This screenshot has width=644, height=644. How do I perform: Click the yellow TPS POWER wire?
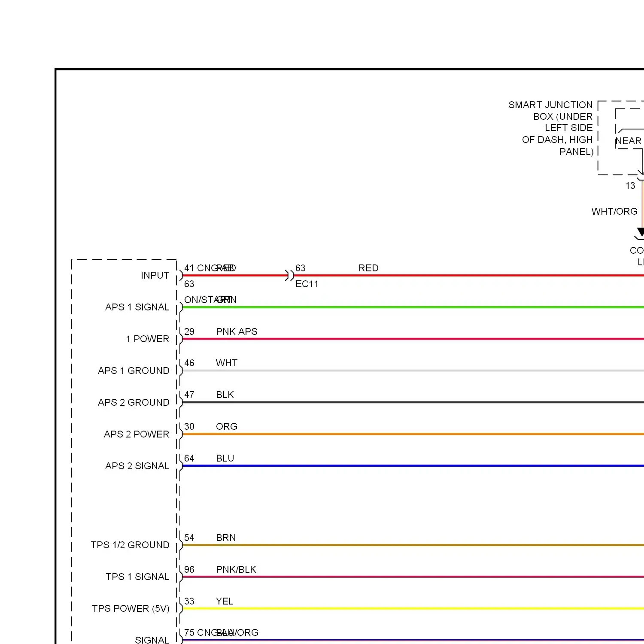tap(413, 608)
